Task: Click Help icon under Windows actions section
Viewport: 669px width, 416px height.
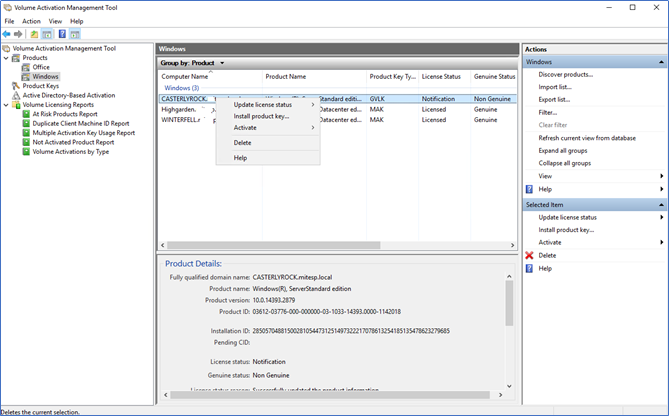Action: click(529, 189)
